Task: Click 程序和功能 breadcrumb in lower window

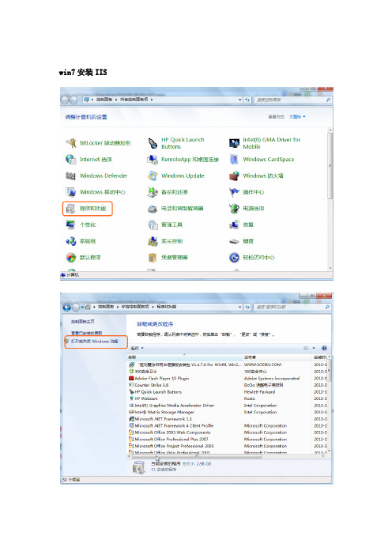Action: 166,307
